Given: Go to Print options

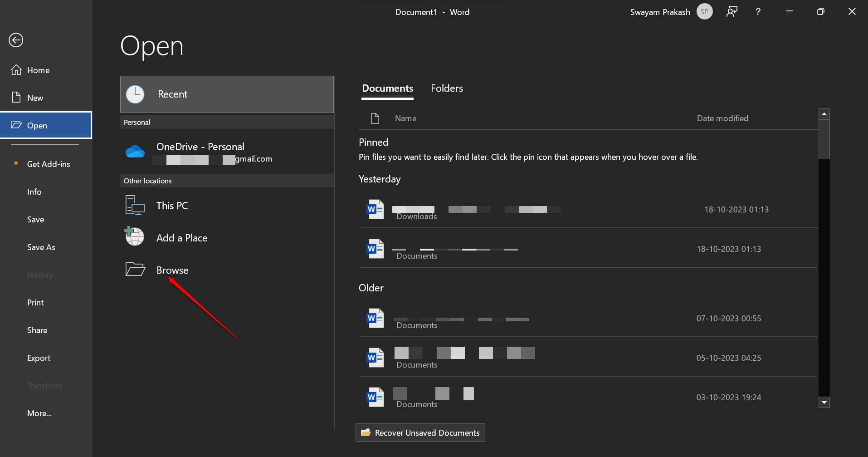Looking at the screenshot, I should tap(35, 302).
